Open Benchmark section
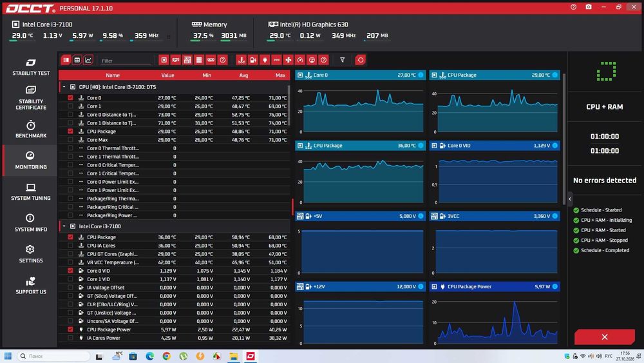Screen dimensions: 644x363 coord(31,129)
